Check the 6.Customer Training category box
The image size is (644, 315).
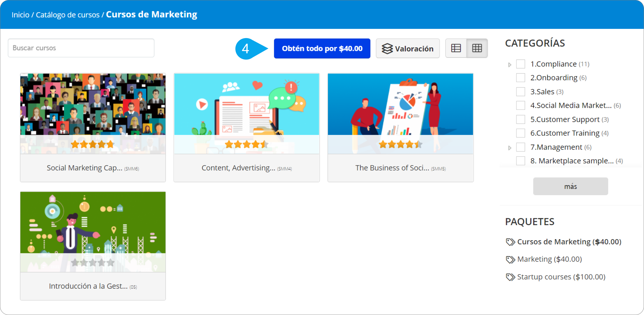pyautogui.click(x=521, y=133)
